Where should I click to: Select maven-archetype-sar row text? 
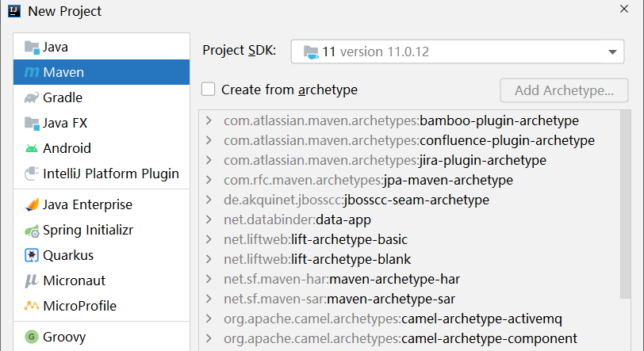click(x=339, y=299)
